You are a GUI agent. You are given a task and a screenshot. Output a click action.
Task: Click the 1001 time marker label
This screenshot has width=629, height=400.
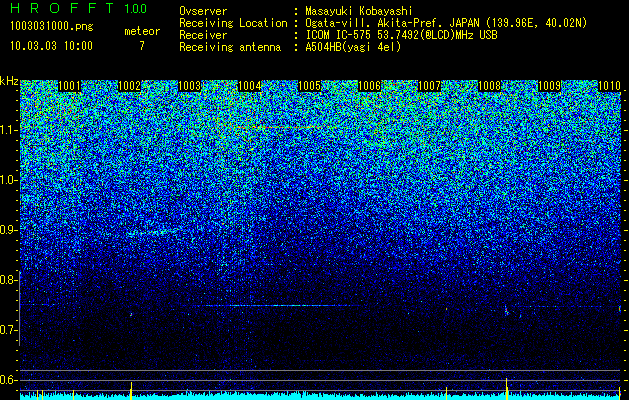pyautogui.click(x=69, y=86)
